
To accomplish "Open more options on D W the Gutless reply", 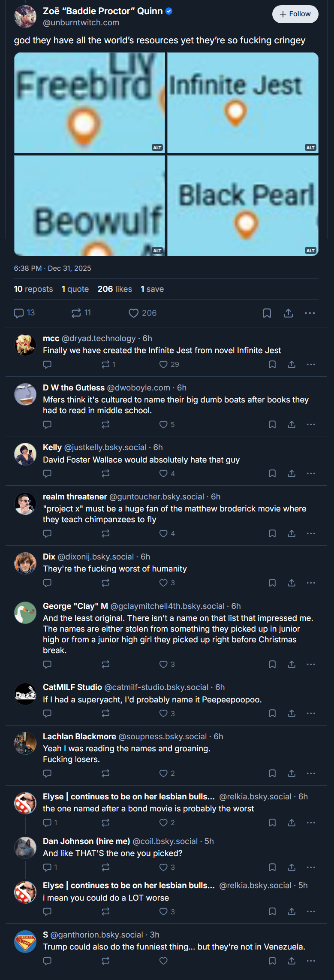I will click(x=311, y=424).
